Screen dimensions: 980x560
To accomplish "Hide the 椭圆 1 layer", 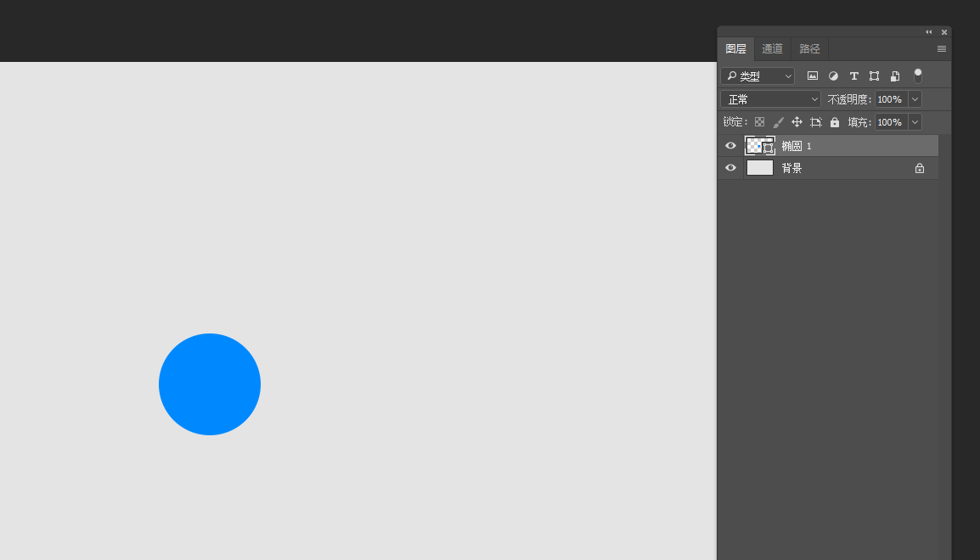I will (730, 145).
